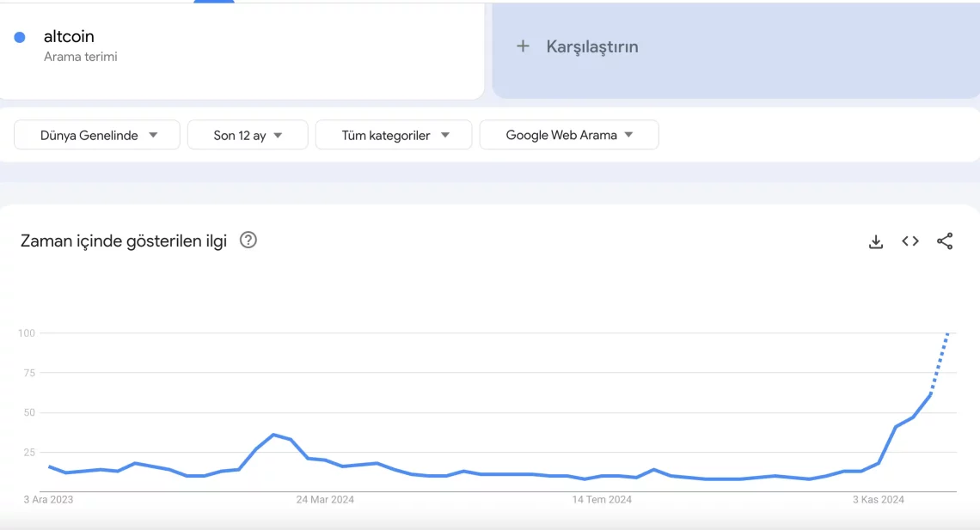The width and height of the screenshot is (980, 530).
Task: Open the embed code view
Action: point(910,241)
